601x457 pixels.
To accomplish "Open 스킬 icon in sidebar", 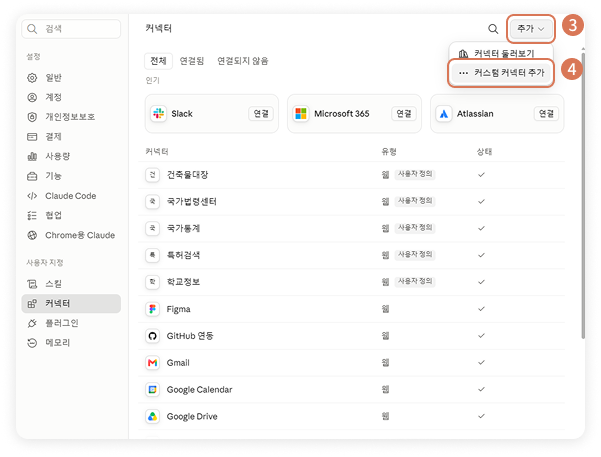I will (x=32, y=284).
